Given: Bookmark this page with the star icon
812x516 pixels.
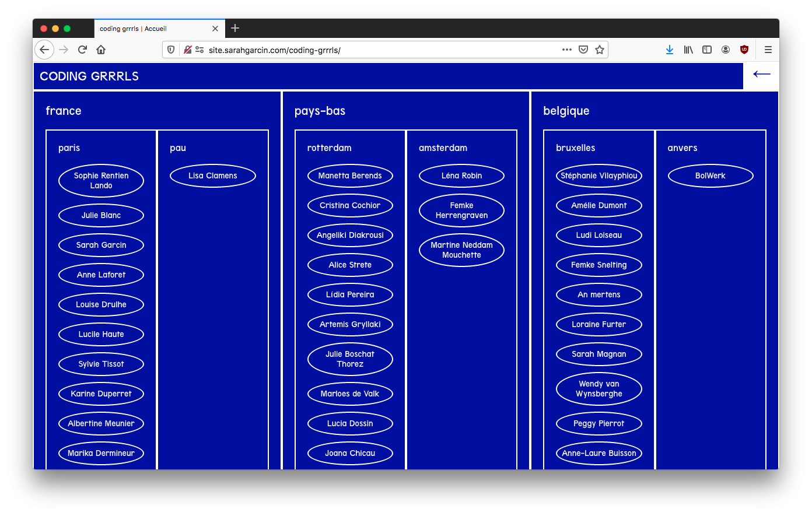Looking at the screenshot, I should pos(599,50).
